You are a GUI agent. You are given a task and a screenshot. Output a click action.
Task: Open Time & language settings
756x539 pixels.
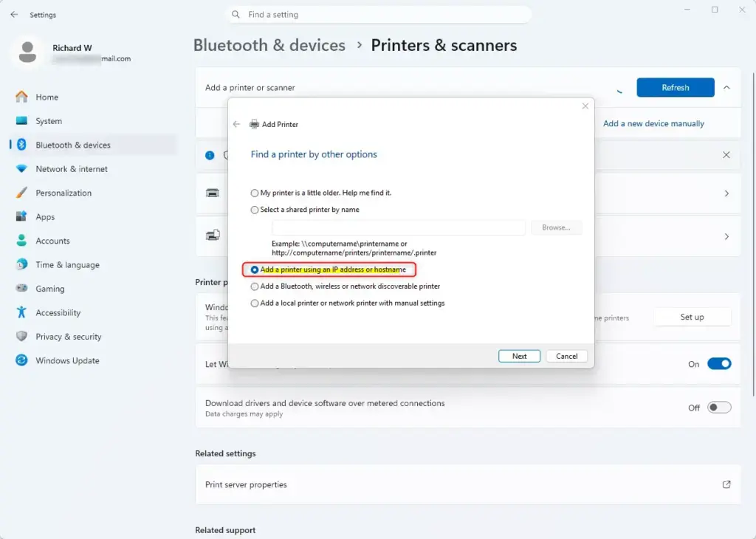pos(67,264)
